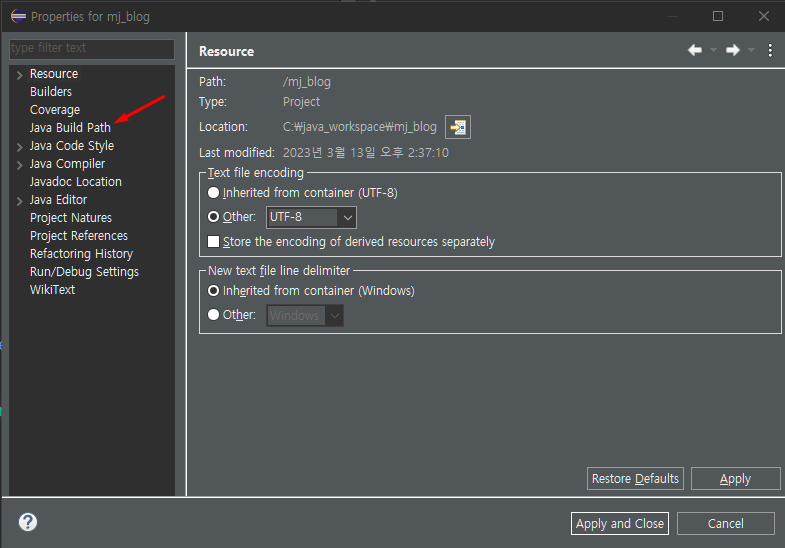Cancel the properties dialog
The width and height of the screenshot is (785, 548).
725,523
